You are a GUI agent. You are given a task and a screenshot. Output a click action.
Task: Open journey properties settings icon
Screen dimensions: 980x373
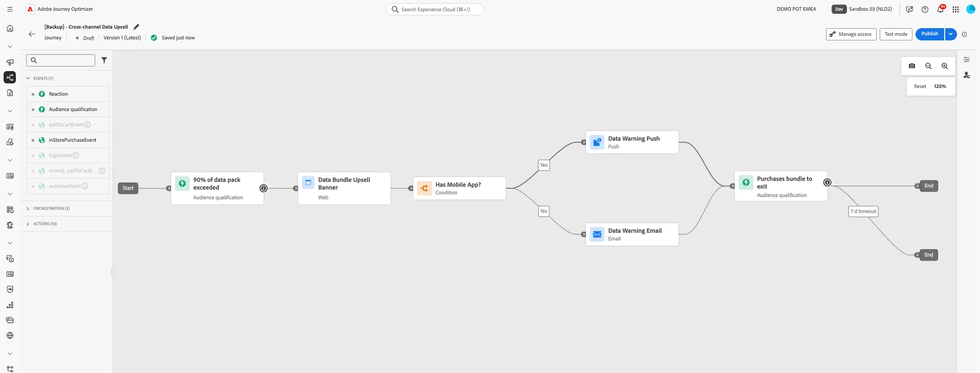(x=967, y=60)
